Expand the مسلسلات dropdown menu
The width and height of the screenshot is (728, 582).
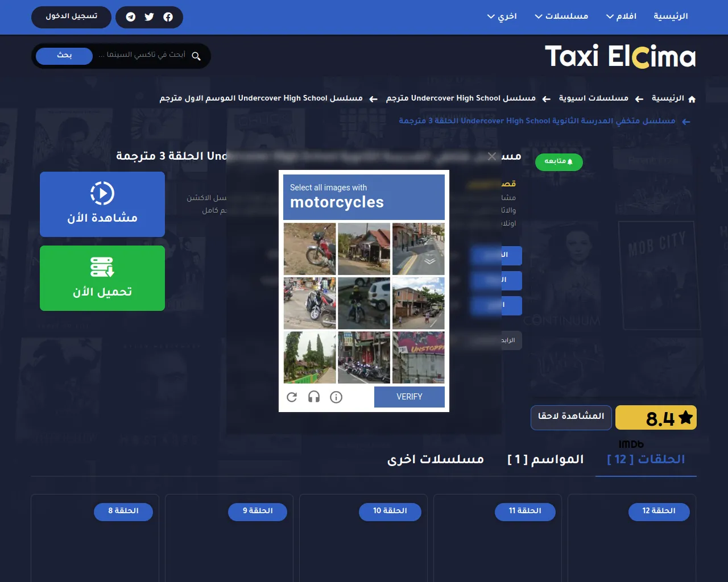click(561, 16)
